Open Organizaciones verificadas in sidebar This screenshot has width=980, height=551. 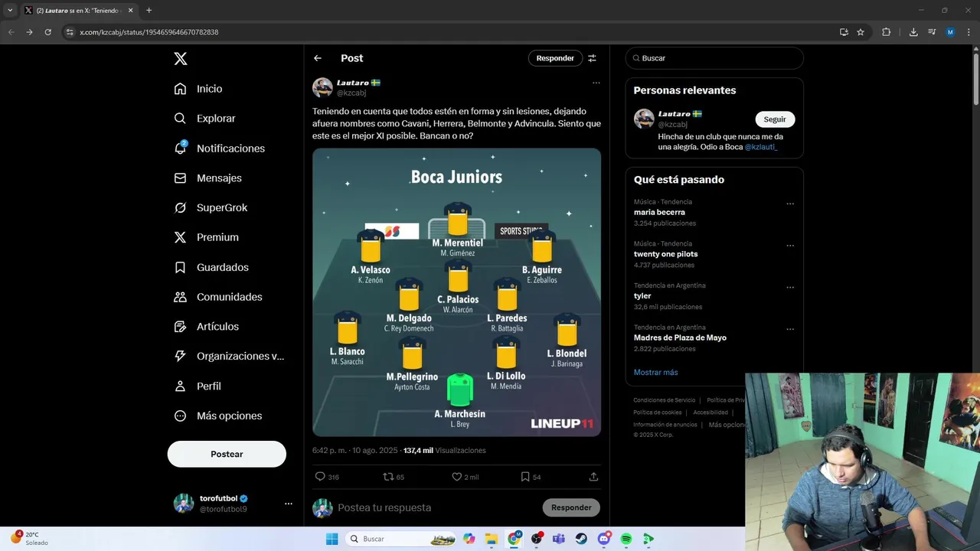coord(229,356)
